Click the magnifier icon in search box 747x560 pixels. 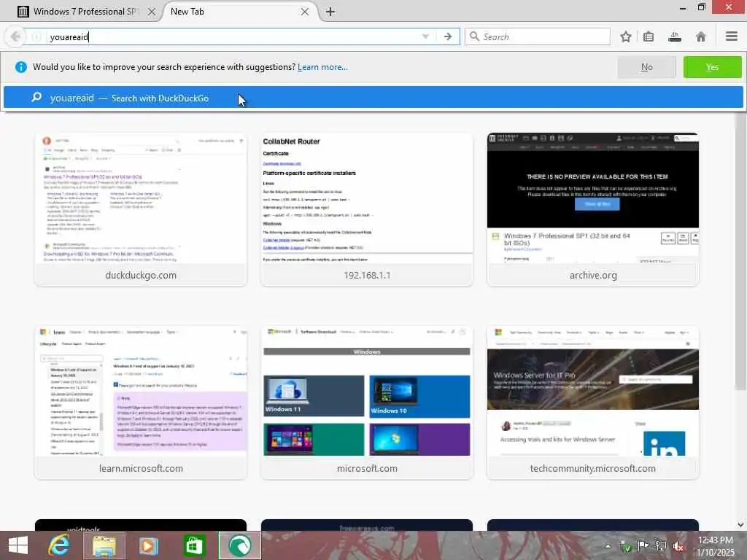(x=474, y=36)
